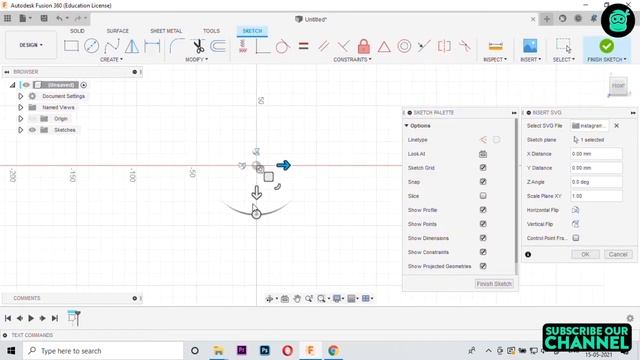The image size is (640, 360).
Task: Toggle the Show Profile checkbox
Action: tap(483, 210)
